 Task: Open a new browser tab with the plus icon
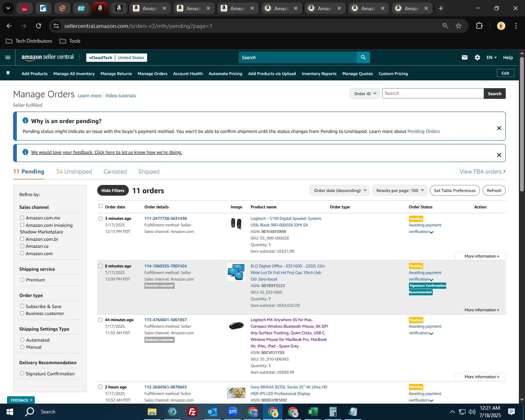pos(441,8)
